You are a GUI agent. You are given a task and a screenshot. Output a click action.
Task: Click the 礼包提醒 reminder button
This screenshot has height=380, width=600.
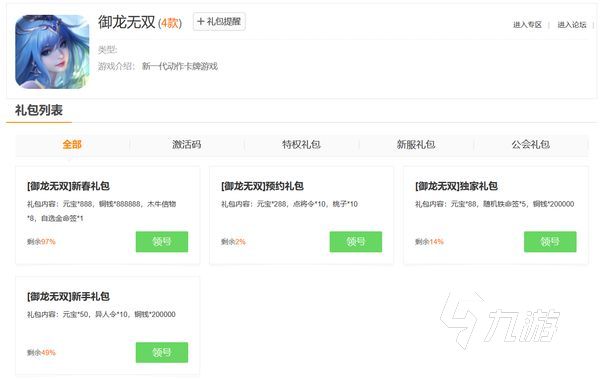[219, 22]
